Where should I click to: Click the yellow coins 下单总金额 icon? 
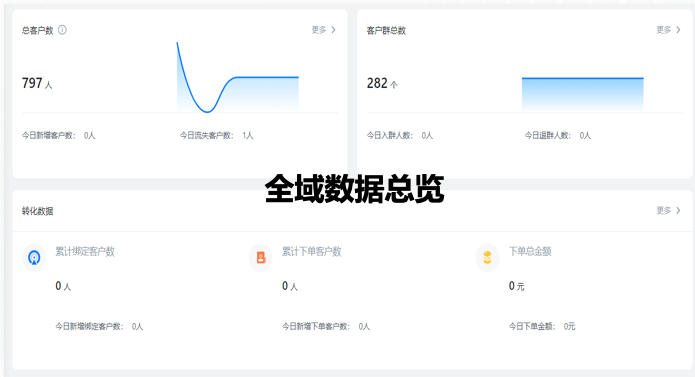click(x=487, y=257)
